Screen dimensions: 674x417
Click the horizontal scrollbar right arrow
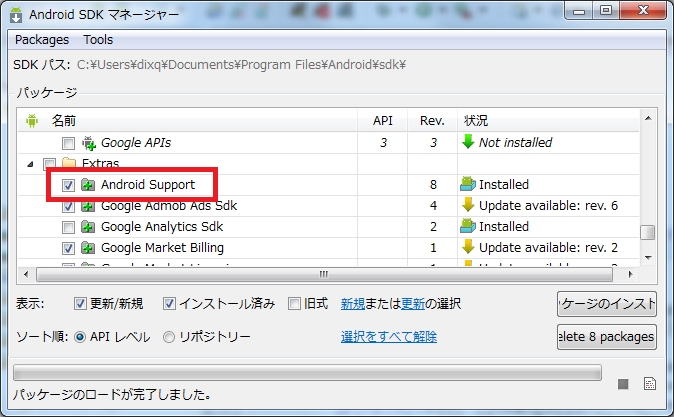pos(631,274)
